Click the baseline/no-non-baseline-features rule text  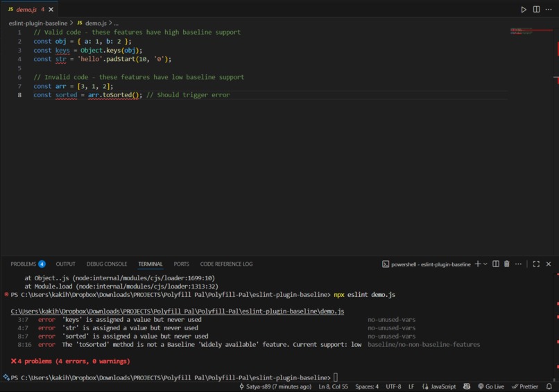click(x=424, y=345)
